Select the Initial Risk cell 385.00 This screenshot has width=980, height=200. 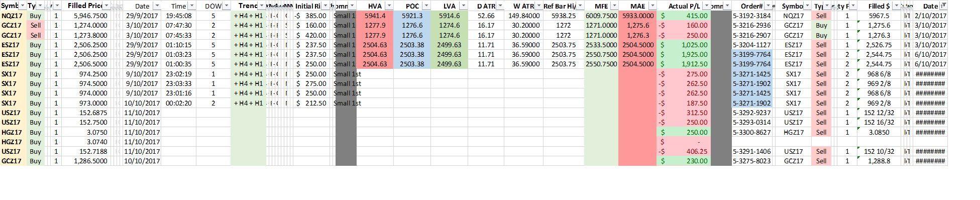point(311,16)
